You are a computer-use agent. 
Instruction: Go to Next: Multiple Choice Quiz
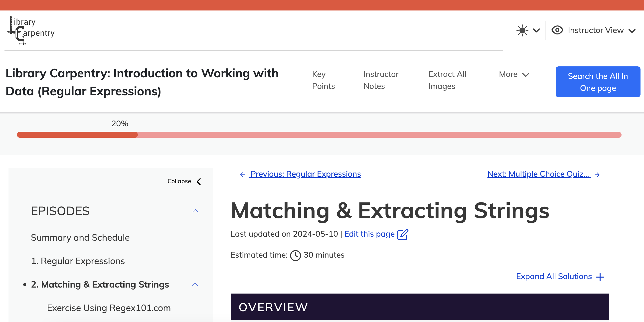click(539, 174)
